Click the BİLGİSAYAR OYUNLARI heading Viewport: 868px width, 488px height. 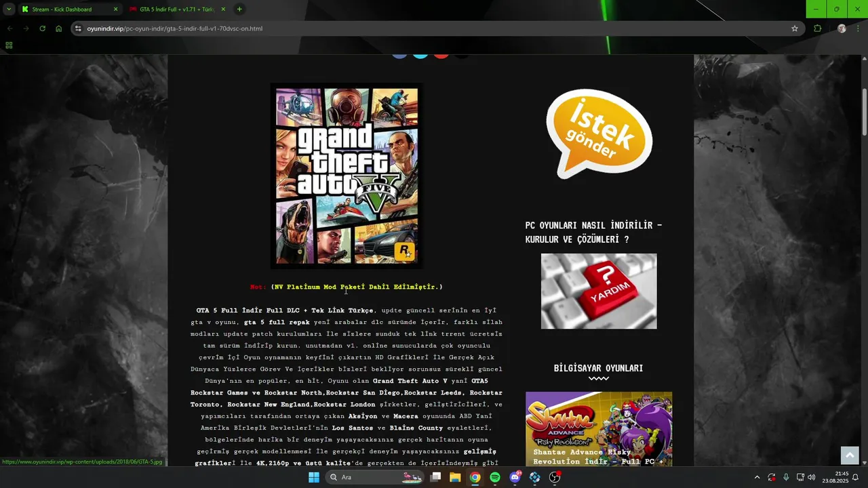click(x=598, y=368)
